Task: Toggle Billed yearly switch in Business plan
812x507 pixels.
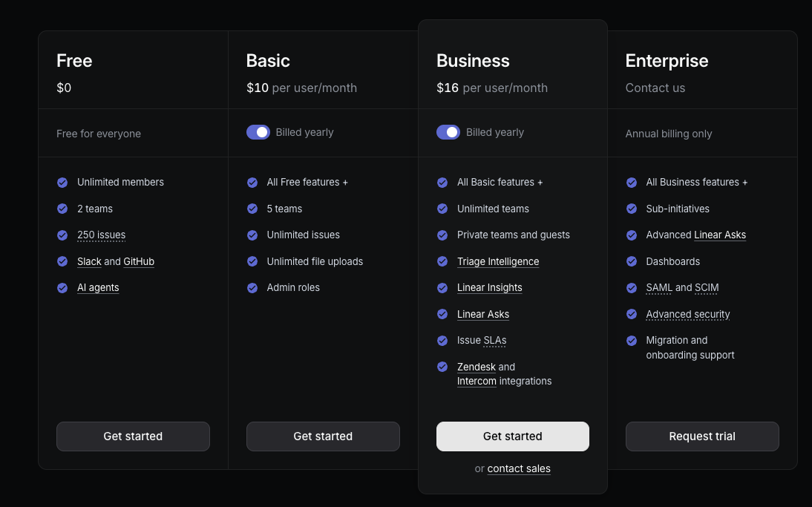Action: tap(448, 132)
